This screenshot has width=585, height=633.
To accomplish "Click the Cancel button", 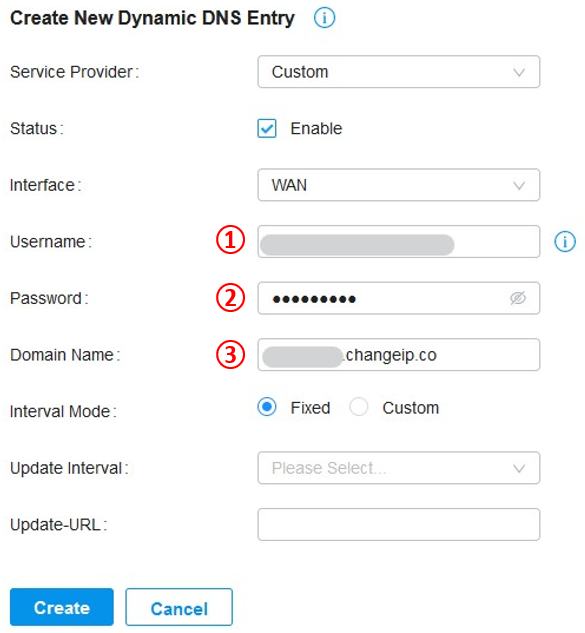I will 179,607.
